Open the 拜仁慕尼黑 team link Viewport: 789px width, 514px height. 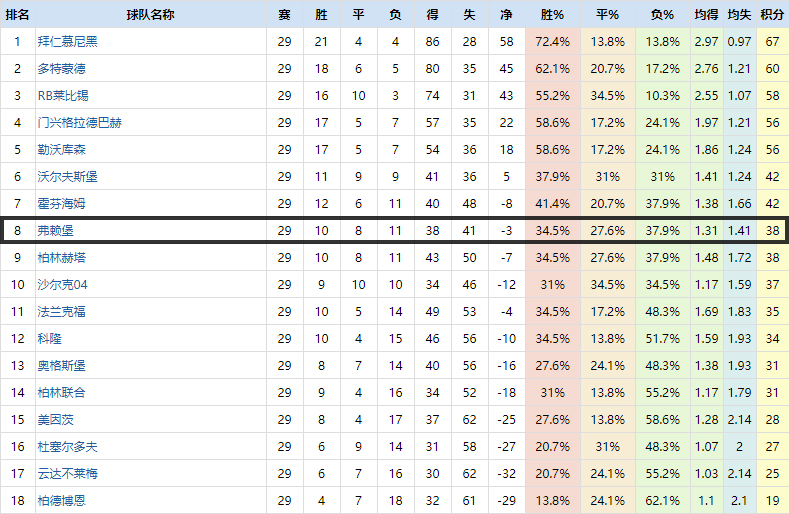point(67,41)
